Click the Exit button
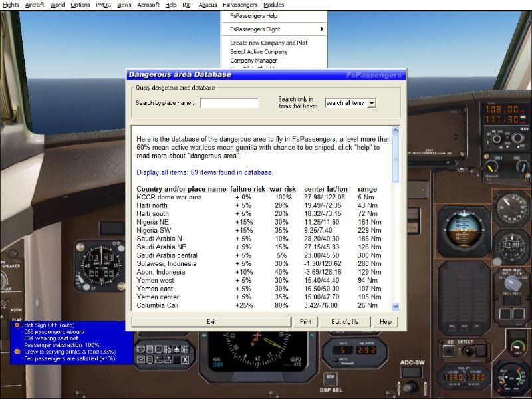The image size is (532, 399). coord(211,322)
